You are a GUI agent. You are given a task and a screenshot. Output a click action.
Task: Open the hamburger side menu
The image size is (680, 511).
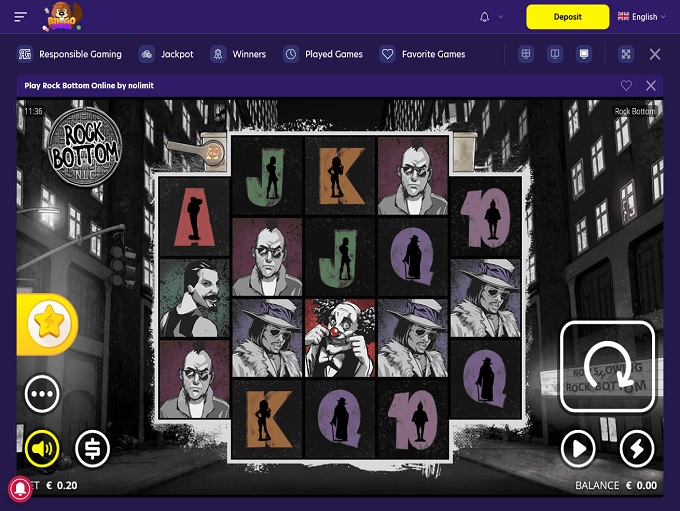point(21,17)
